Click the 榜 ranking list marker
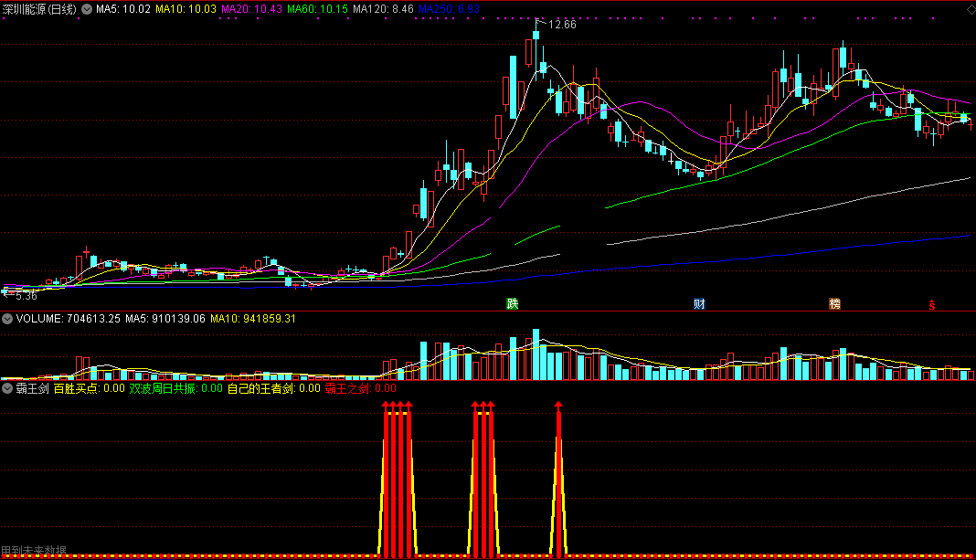 coord(834,303)
